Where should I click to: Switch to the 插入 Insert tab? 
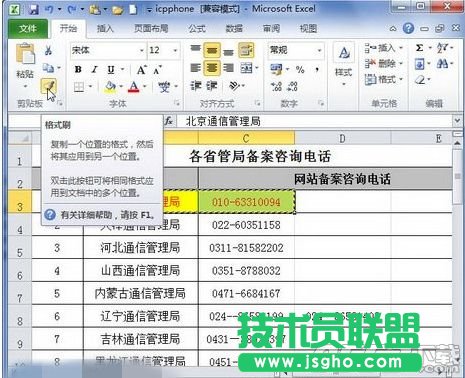(105, 29)
